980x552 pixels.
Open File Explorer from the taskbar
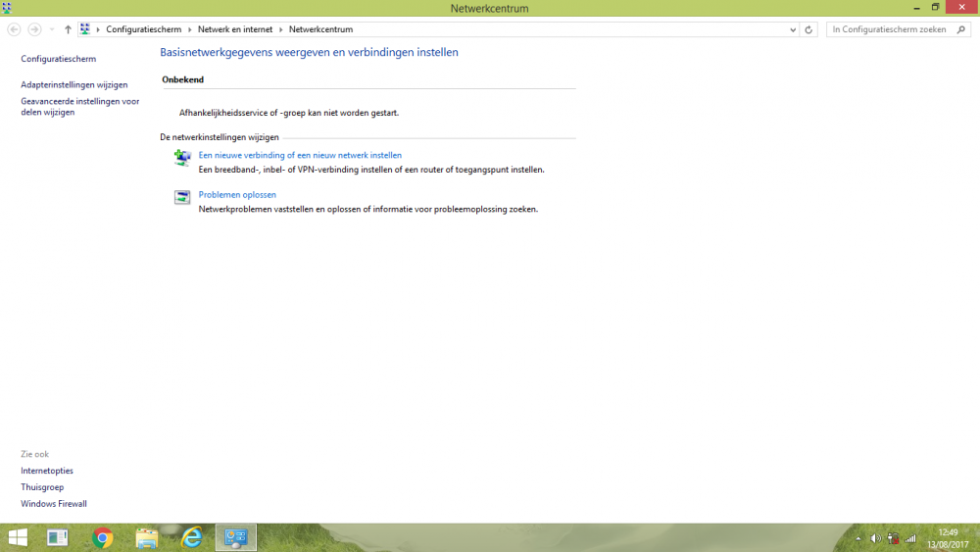pyautogui.click(x=147, y=537)
